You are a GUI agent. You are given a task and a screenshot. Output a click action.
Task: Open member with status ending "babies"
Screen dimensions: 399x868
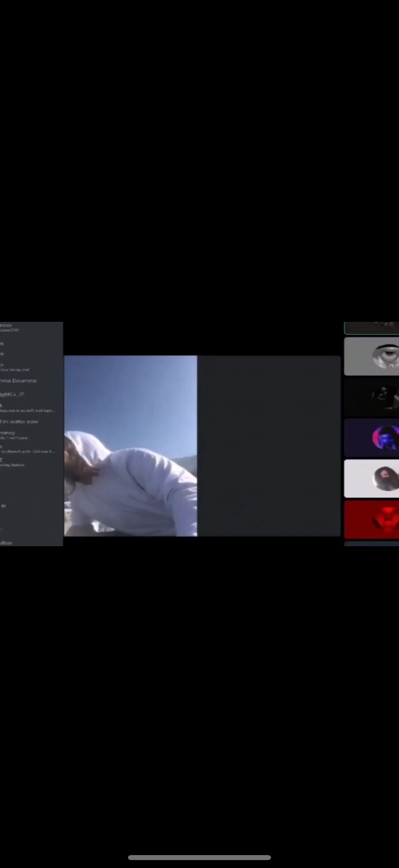(x=13, y=462)
